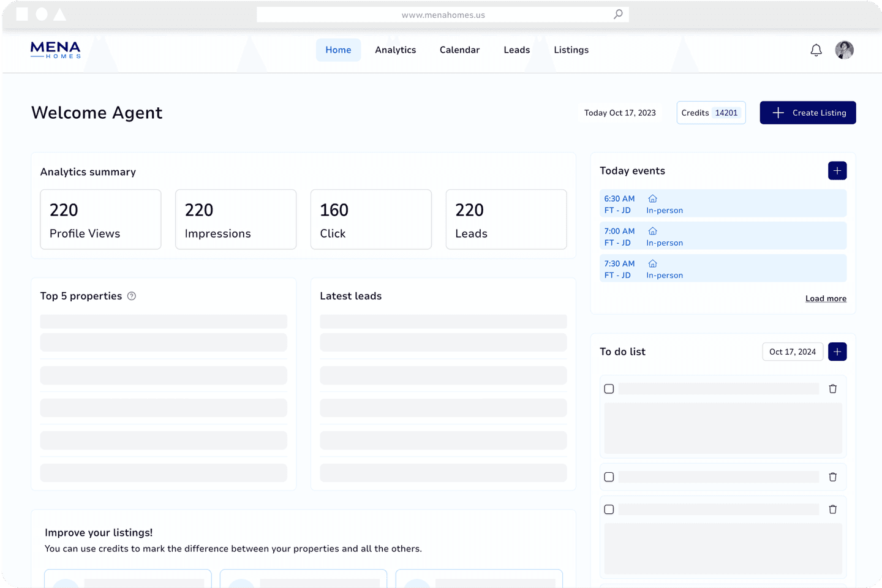The width and height of the screenshot is (882, 588).
Task: Open the 6:30 AM in-person event
Action: coord(723,204)
